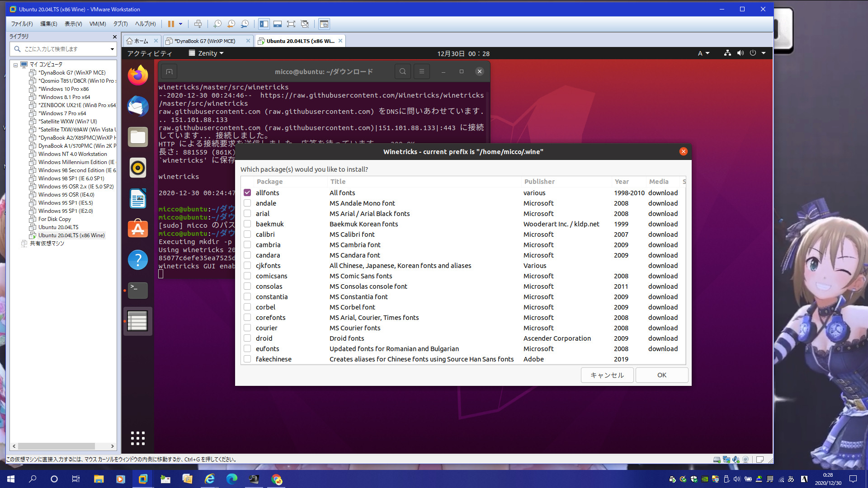The image size is (868, 488).
Task: Switch to the Terminal dock icon
Action: pos(138,291)
